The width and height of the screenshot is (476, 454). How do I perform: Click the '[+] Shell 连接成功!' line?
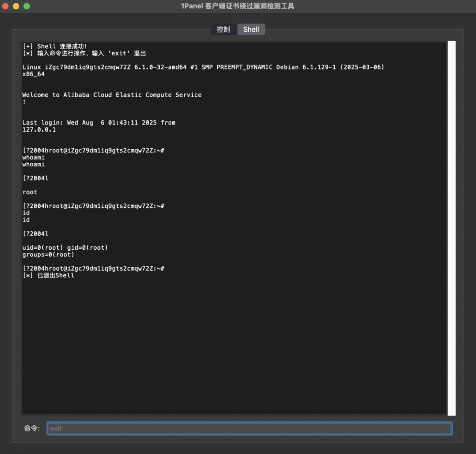(x=55, y=46)
